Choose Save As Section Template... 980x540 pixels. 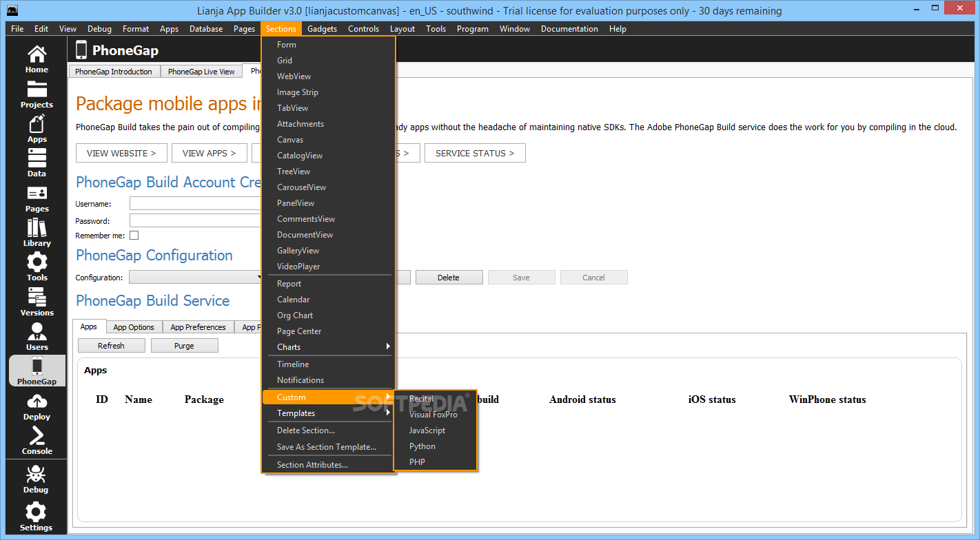tap(329, 447)
